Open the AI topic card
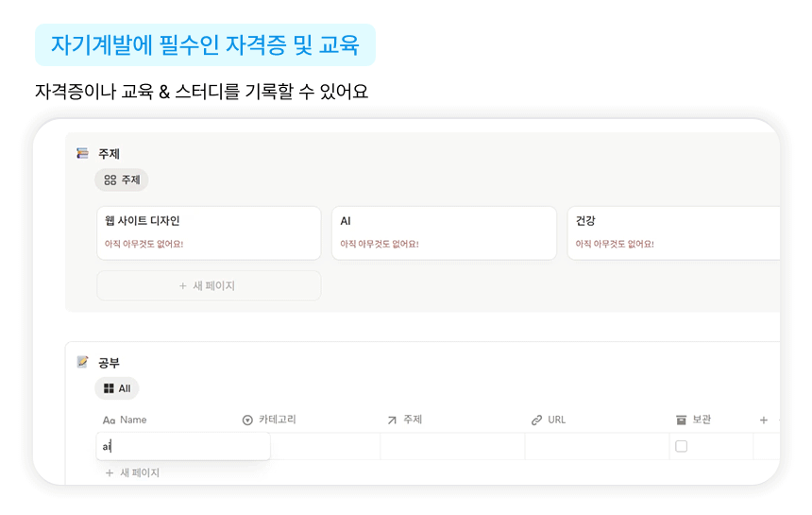Screen dimensions: 812x515 [444, 232]
